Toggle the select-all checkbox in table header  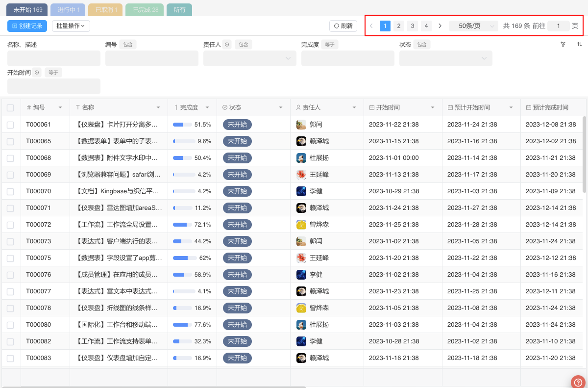10,108
